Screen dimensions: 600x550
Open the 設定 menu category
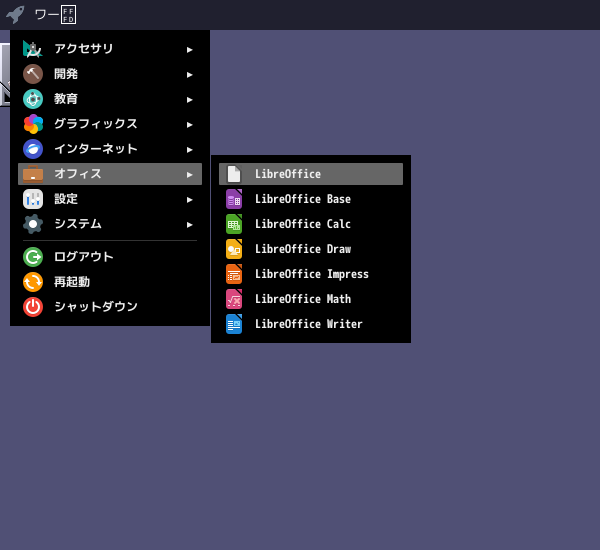point(110,199)
